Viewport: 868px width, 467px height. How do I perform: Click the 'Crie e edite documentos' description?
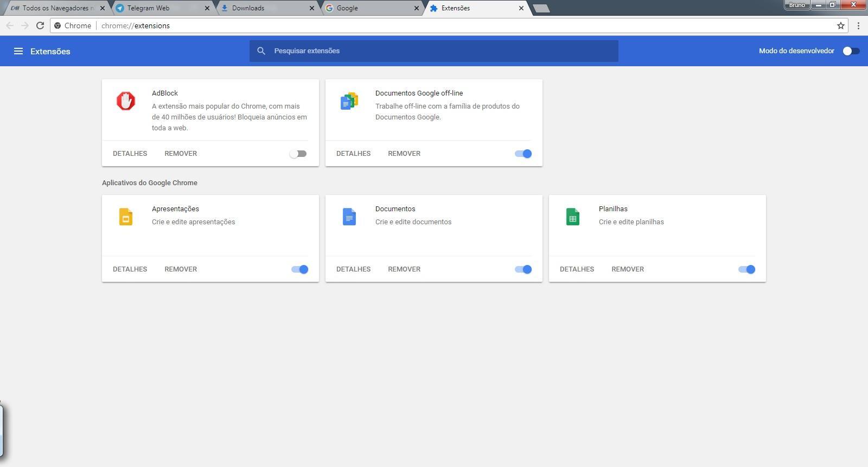point(413,222)
